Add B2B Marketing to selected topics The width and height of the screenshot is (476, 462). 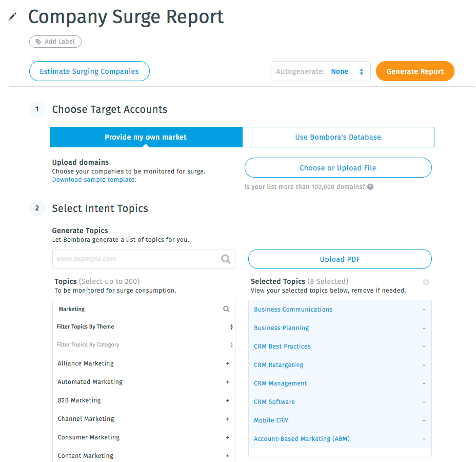pyautogui.click(x=228, y=400)
